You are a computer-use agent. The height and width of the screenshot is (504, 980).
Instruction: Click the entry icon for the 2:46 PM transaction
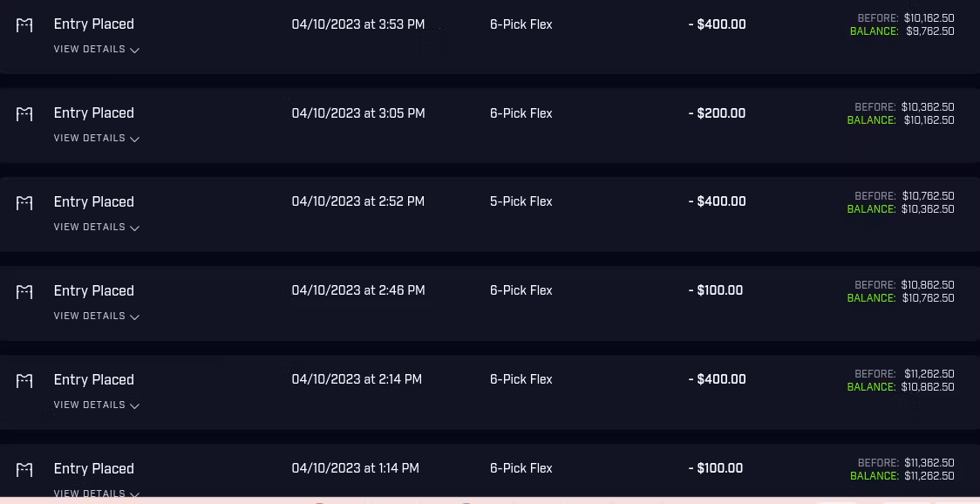point(24,292)
